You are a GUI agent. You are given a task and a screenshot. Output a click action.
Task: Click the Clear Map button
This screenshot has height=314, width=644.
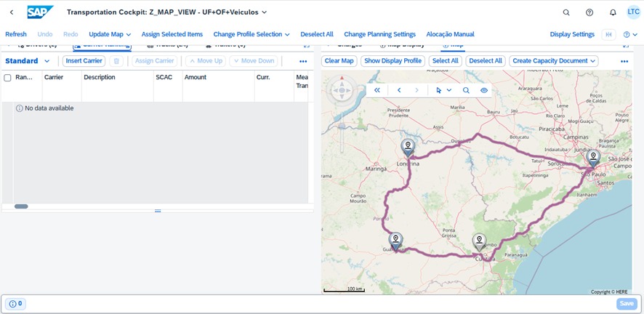pos(339,61)
